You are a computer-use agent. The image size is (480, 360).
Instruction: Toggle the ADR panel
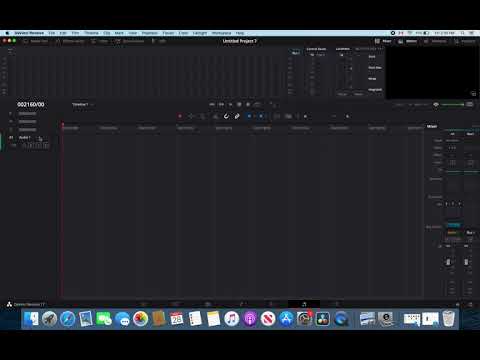(159, 41)
